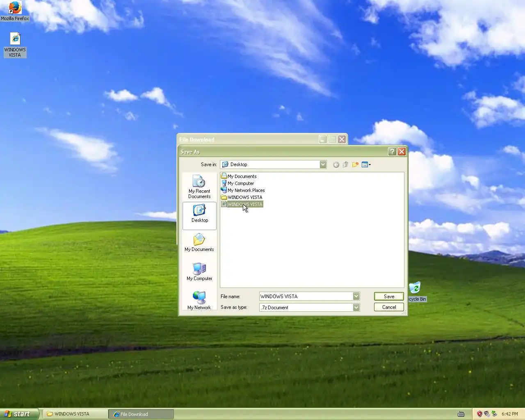
Task: Open My Network in places bar
Action: point(199,300)
